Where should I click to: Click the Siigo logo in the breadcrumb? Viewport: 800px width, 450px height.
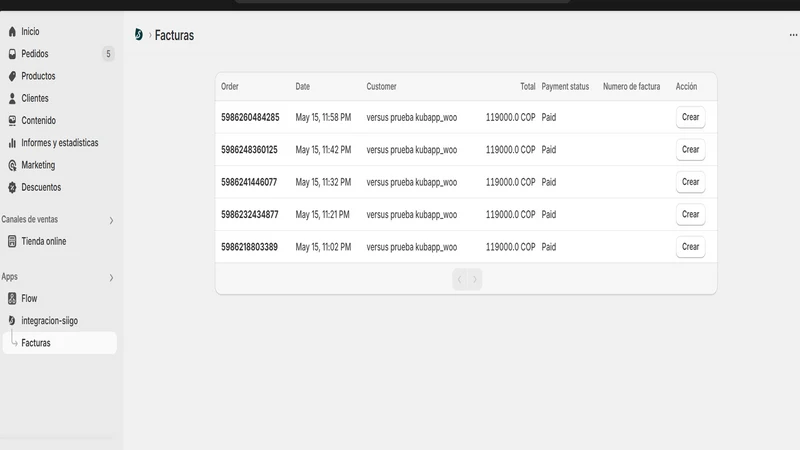coord(138,34)
